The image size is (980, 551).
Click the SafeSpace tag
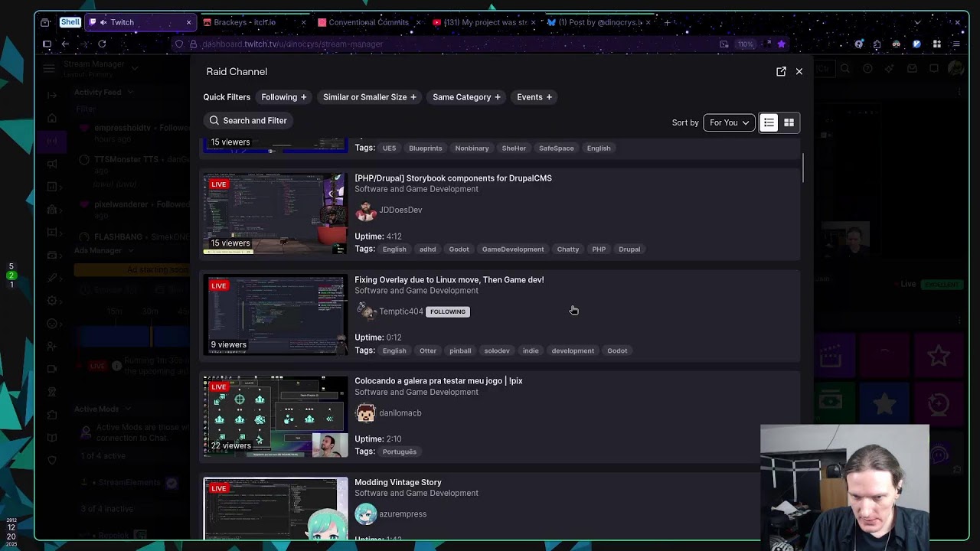click(557, 148)
